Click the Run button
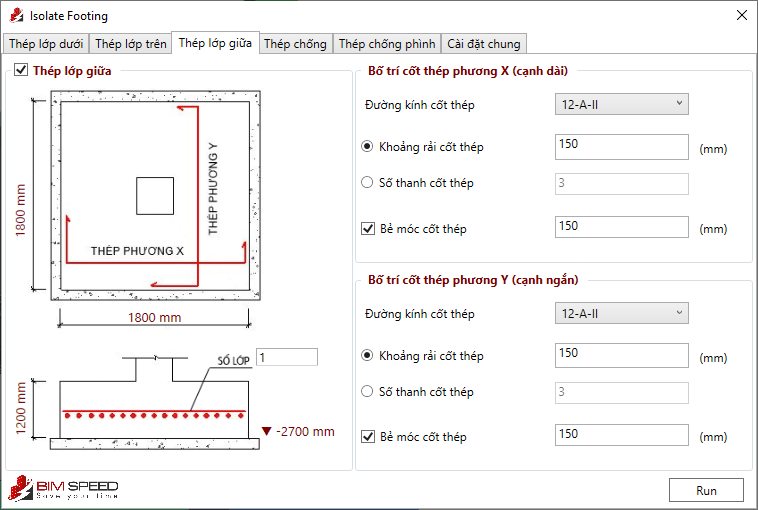Screen dimensions: 758x510 pos(706,490)
